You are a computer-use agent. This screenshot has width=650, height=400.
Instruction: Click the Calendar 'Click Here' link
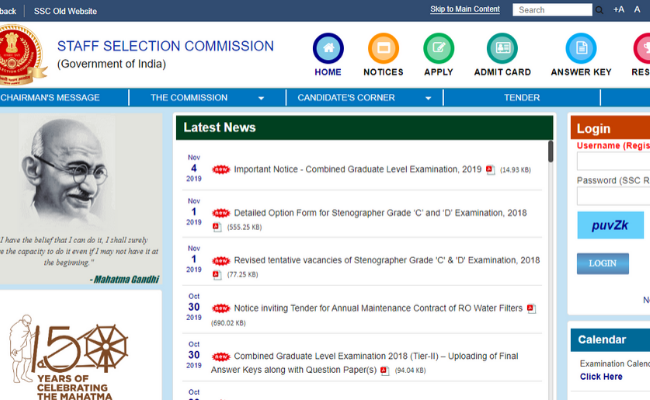coord(601,377)
